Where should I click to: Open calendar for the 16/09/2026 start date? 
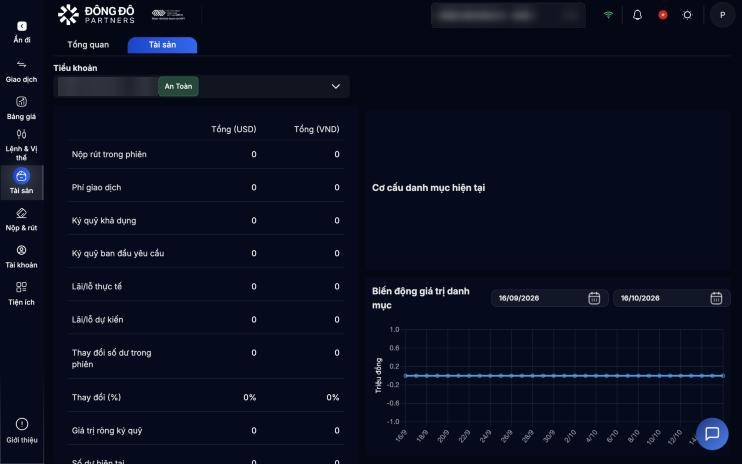click(x=594, y=298)
